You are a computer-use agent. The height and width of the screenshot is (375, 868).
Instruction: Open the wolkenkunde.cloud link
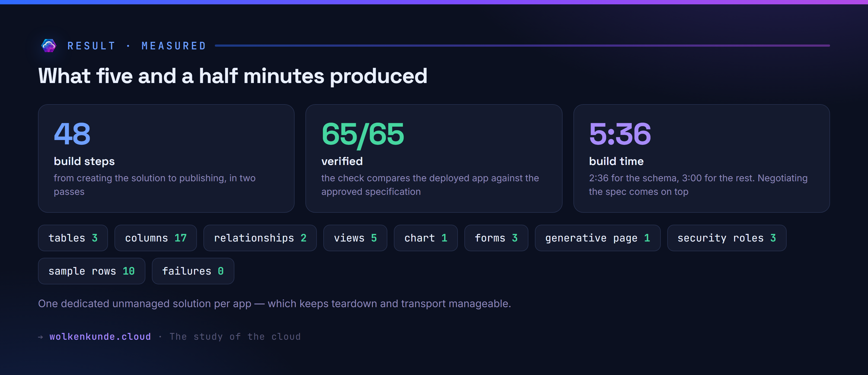click(x=100, y=336)
